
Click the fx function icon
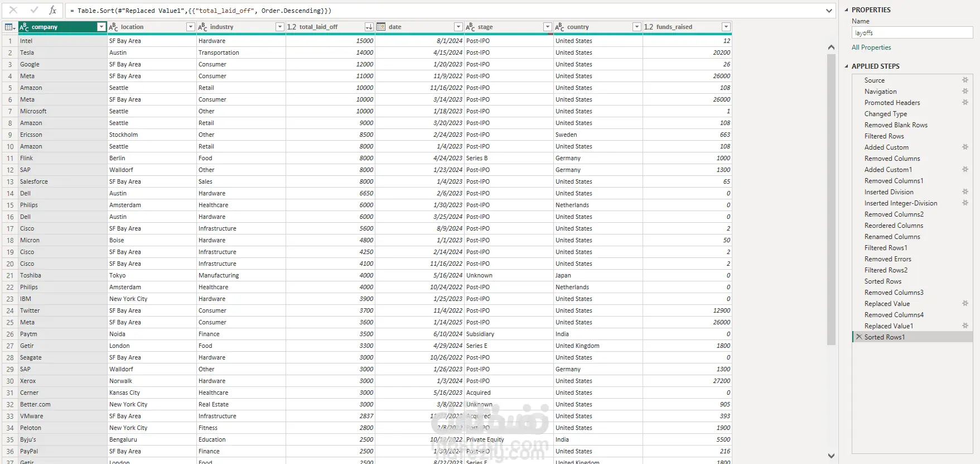pyautogui.click(x=52, y=10)
